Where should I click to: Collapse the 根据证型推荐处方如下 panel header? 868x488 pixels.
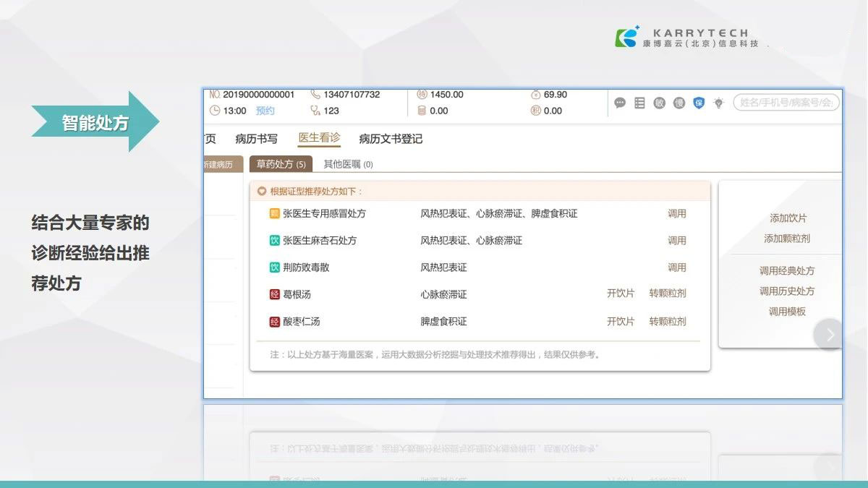coord(262,192)
